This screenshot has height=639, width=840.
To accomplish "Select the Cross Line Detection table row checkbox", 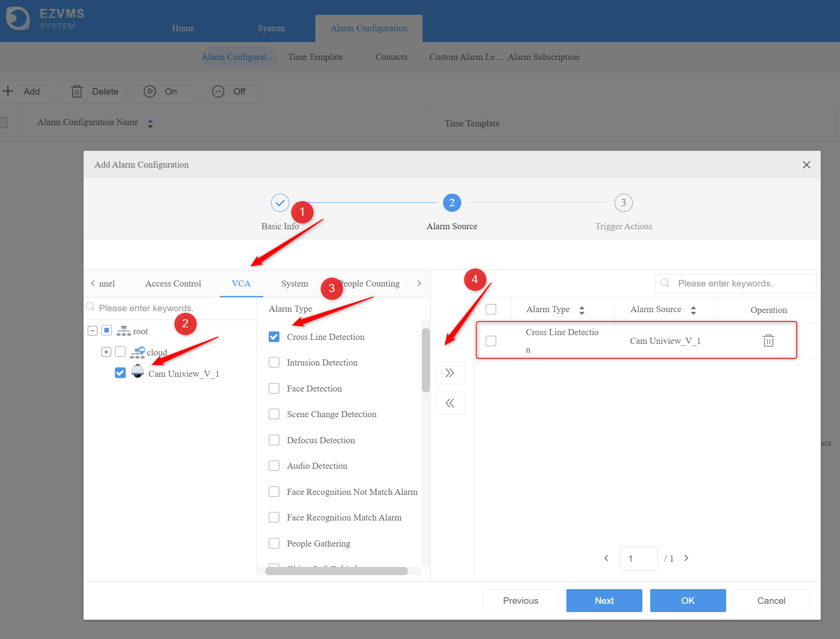I will (x=491, y=341).
